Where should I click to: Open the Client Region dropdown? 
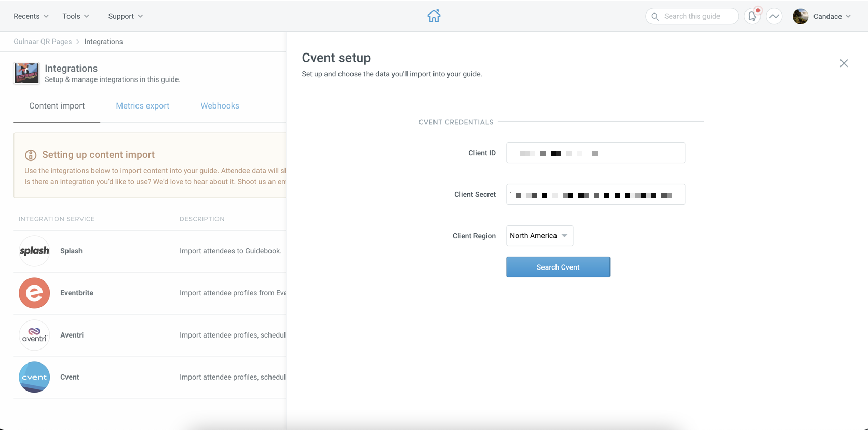point(539,236)
